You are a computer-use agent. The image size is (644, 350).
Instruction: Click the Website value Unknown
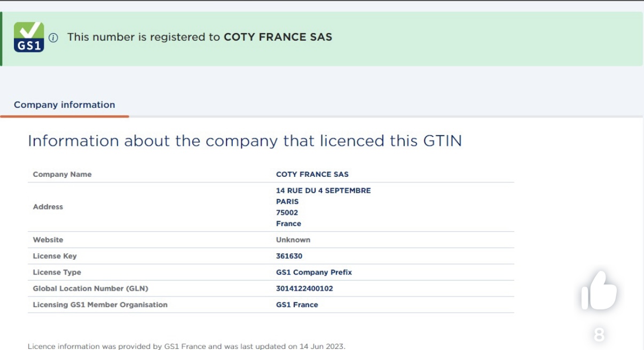pos(293,240)
